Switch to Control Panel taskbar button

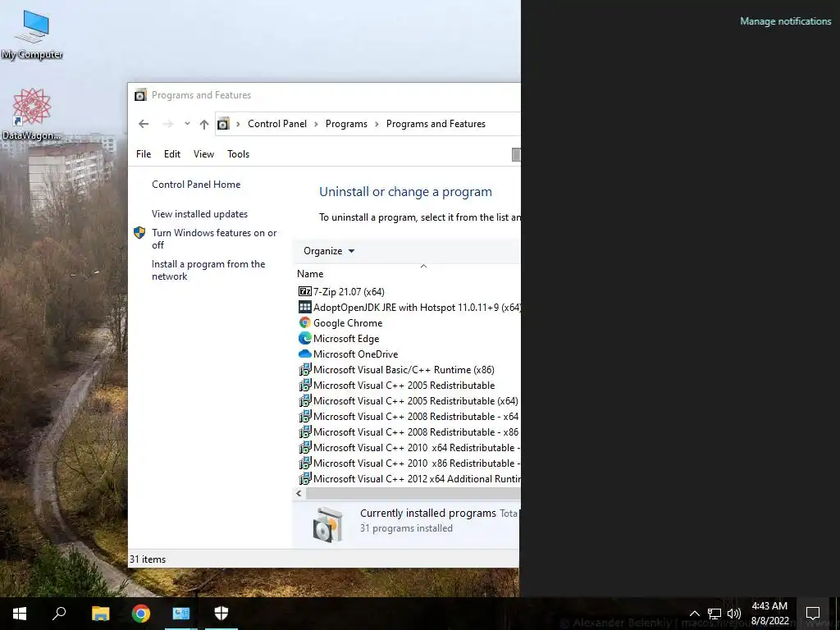tap(181, 614)
